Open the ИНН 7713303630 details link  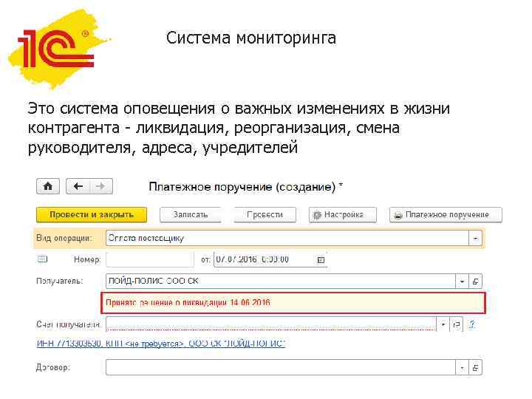pos(161,344)
